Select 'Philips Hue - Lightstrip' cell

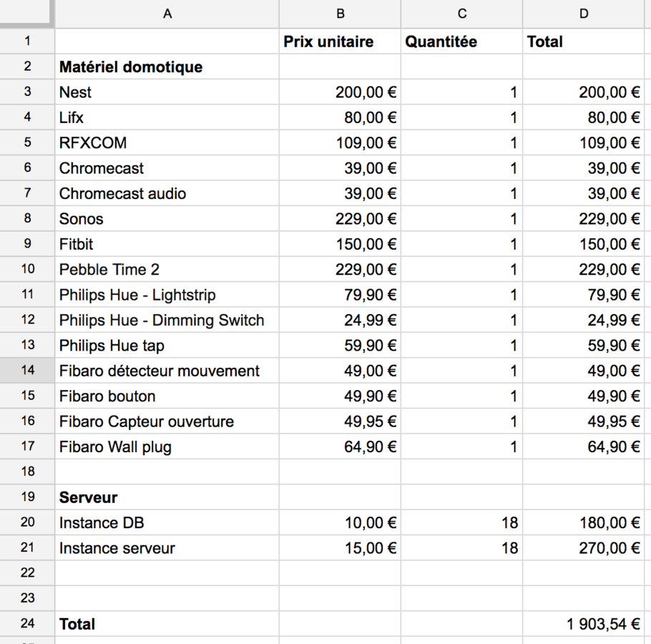tap(167, 294)
